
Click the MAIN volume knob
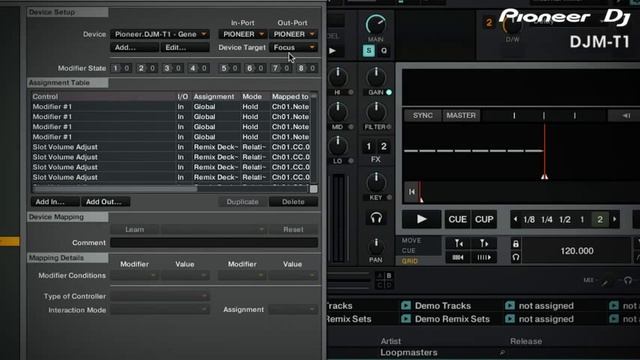click(376, 24)
